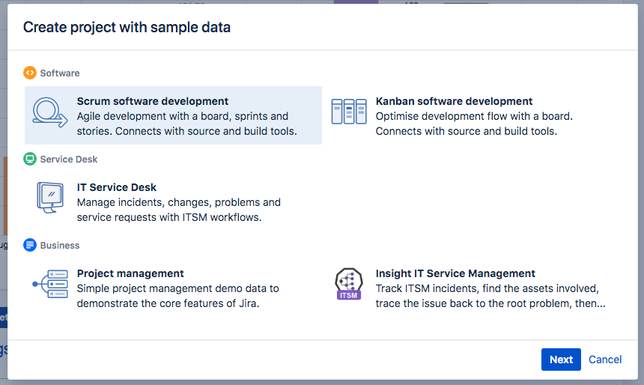This screenshot has height=385, width=644.
Task: Choose Insight IT Service Management title
Action: pyautogui.click(x=455, y=274)
